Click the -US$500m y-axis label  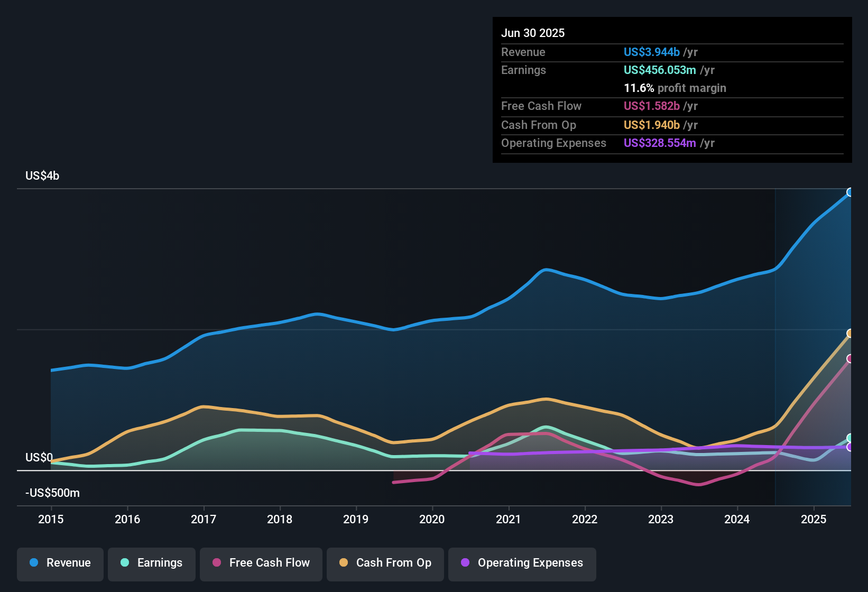52,493
